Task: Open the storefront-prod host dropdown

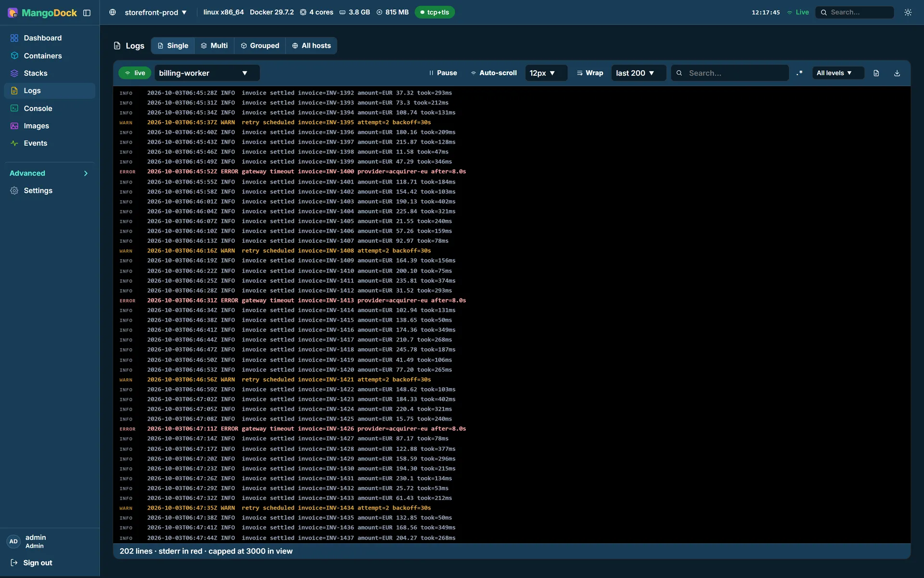Action: (x=155, y=13)
